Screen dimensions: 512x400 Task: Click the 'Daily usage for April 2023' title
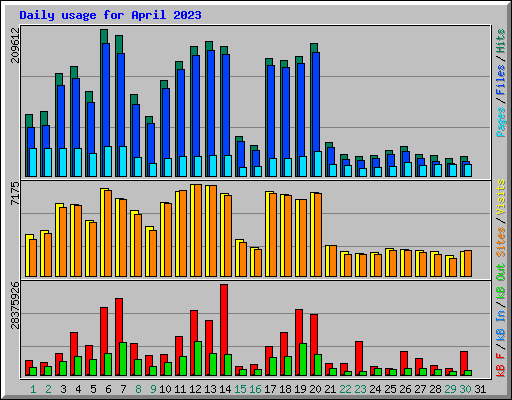110,15
